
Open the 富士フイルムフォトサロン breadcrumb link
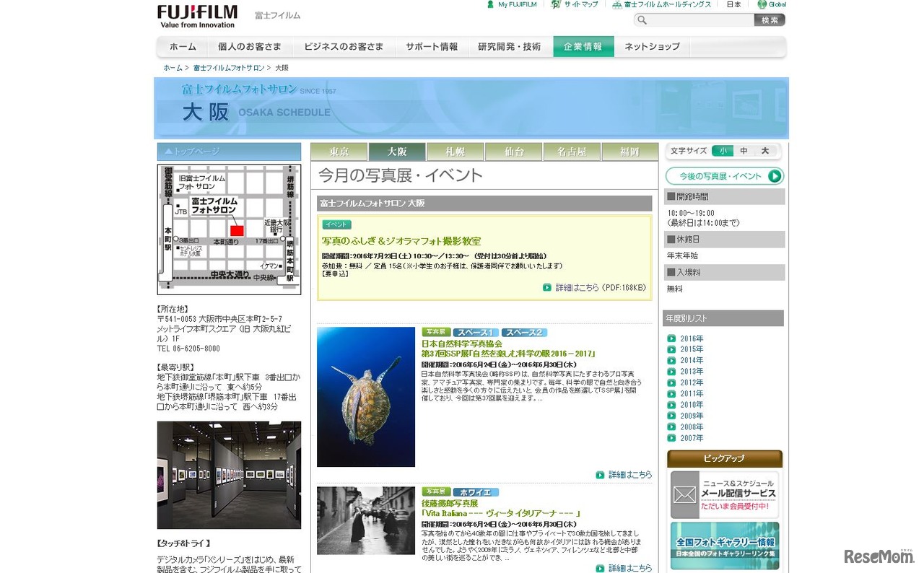click(229, 68)
